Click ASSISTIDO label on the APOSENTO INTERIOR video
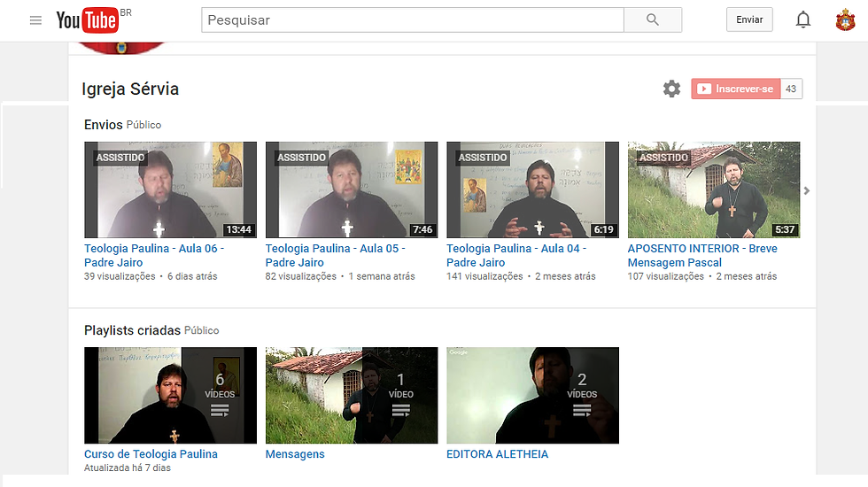Viewport: 868px width, 487px height. pos(663,158)
